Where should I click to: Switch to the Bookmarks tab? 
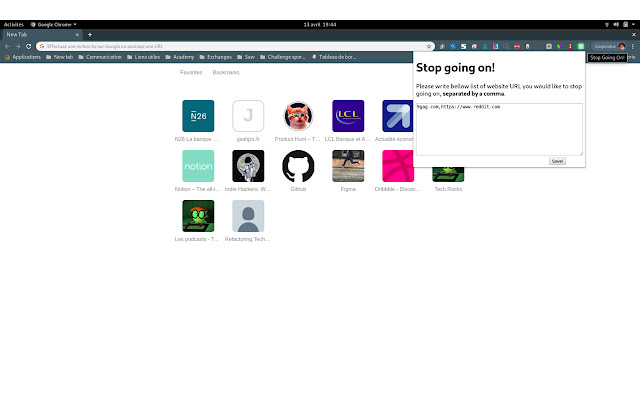pyautogui.click(x=226, y=72)
